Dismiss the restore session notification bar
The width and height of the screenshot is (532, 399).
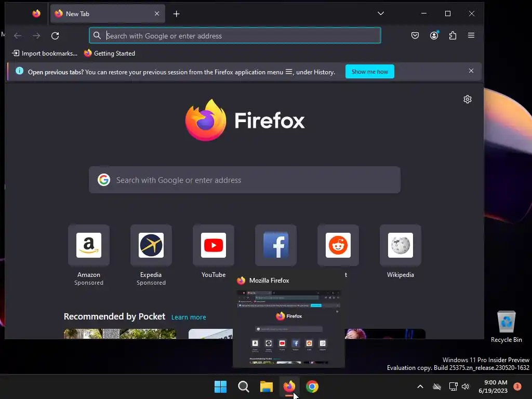[471, 71]
